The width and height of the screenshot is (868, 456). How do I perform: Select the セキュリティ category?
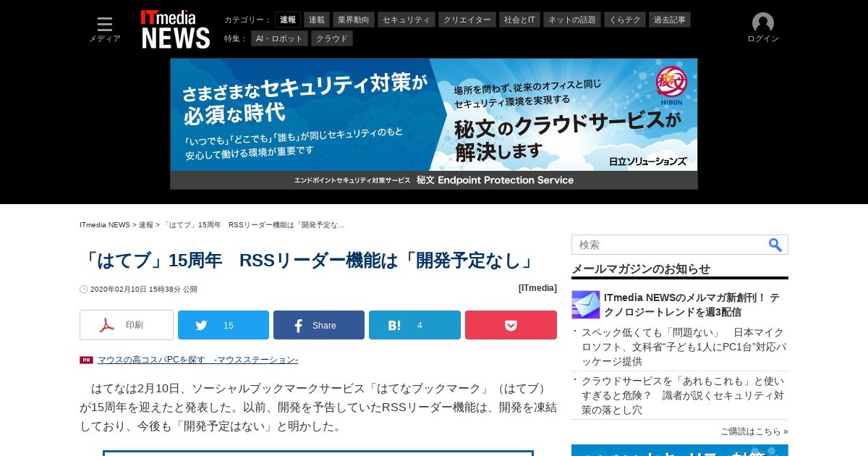coord(407,20)
